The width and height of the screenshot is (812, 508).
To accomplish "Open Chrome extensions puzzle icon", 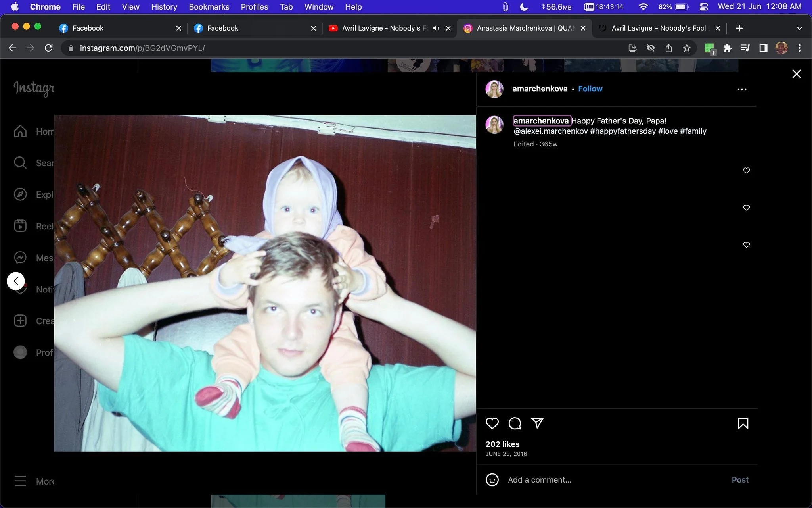I will pos(727,48).
